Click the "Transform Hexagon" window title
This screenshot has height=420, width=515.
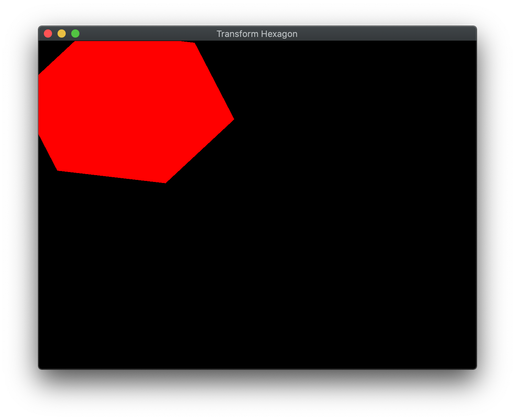pyautogui.click(x=257, y=34)
